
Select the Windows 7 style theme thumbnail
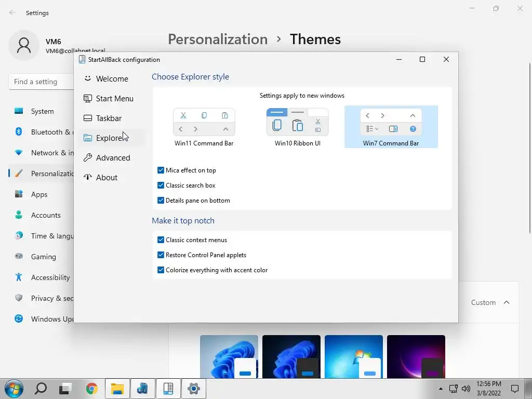353,356
